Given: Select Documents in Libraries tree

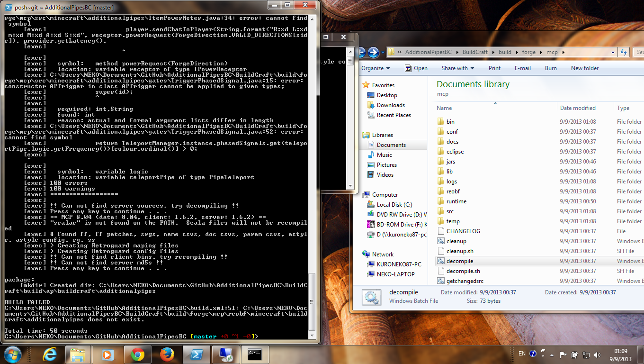Looking at the screenshot, I should (x=391, y=145).
